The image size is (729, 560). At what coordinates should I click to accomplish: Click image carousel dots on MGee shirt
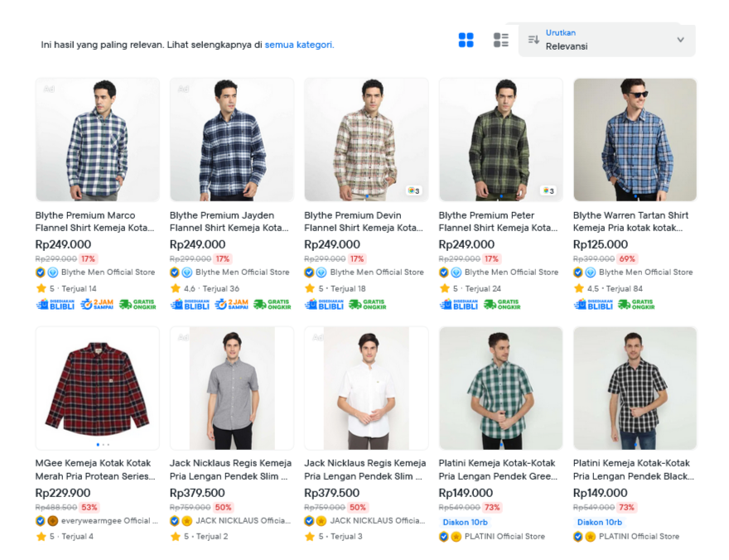pos(103,445)
